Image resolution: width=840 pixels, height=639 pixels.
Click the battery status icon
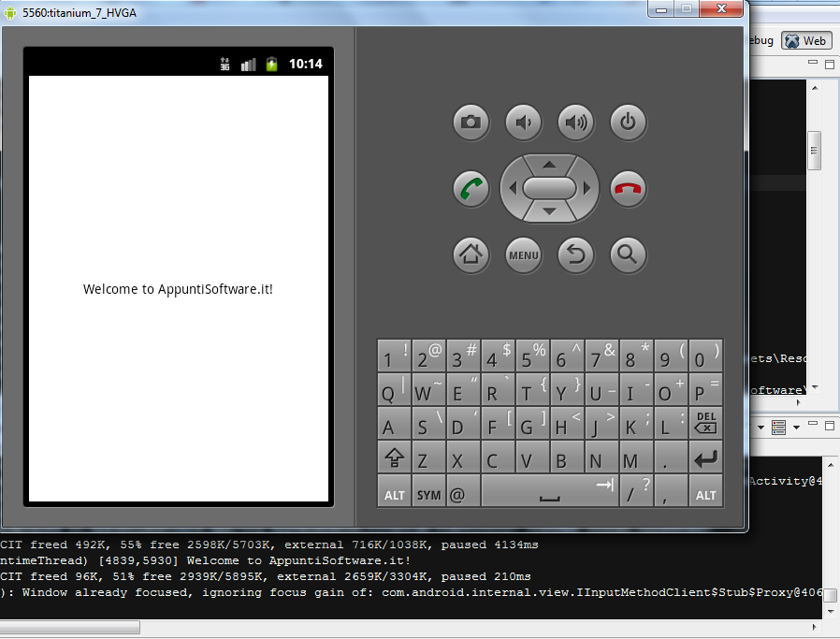[x=271, y=65]
